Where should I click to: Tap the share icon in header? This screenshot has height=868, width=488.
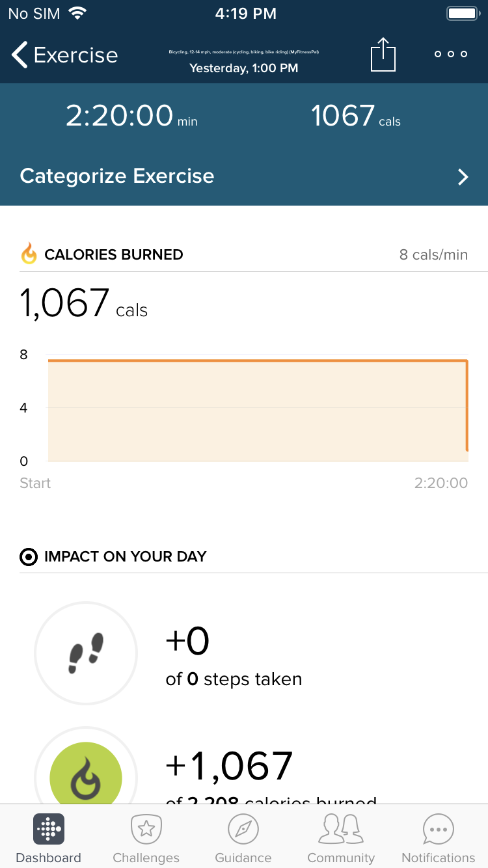[383, 54]
